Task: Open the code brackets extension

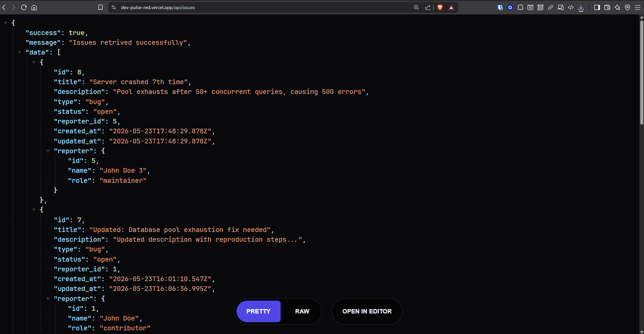Action: pyautogui.click(x=571, y=7)
